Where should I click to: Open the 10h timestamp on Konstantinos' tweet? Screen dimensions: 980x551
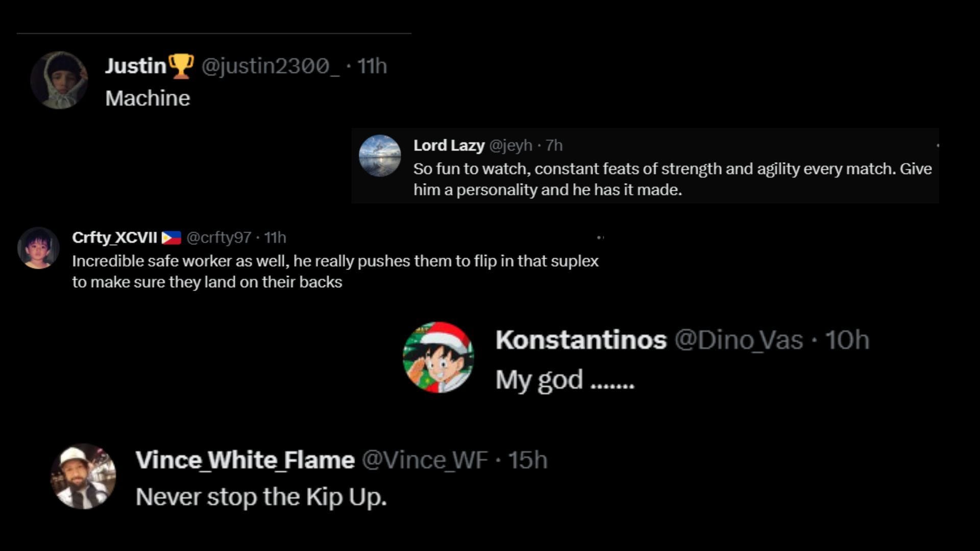tap(847, 340)
